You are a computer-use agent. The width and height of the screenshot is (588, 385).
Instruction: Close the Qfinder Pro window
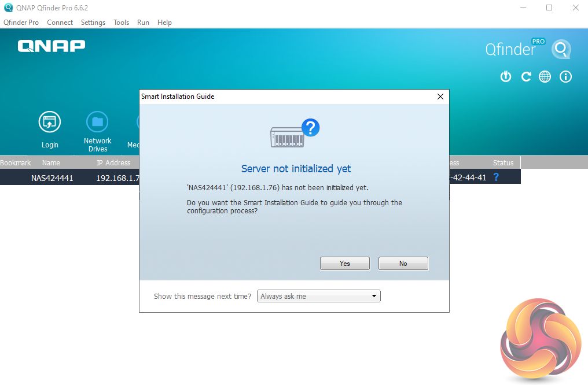point(576,8)
